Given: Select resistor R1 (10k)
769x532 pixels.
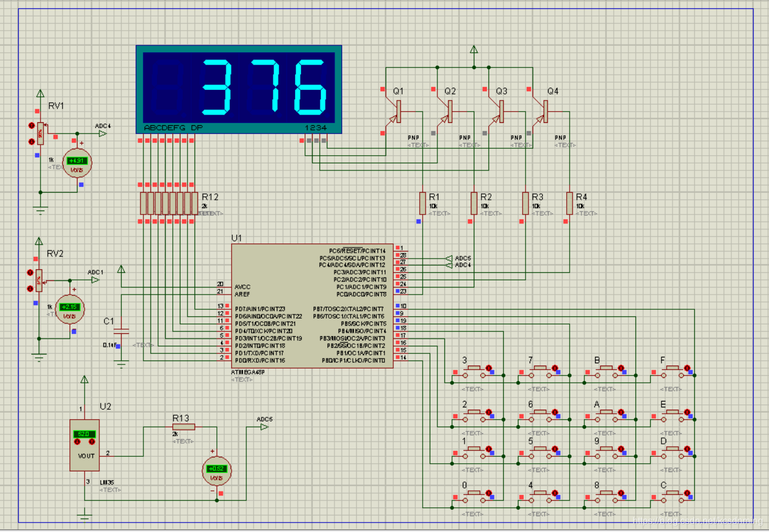Looking at the screenshot, I should (x=422, y=203).
